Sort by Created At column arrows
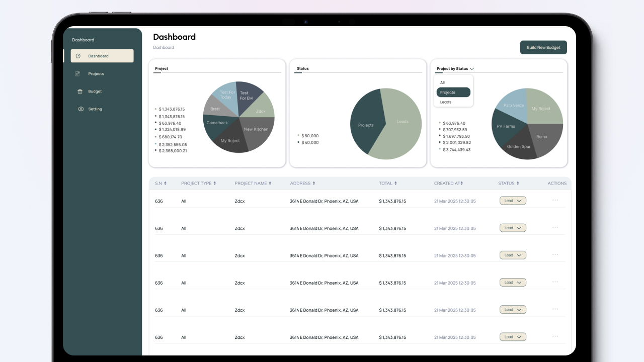The height and width of the screenshot is (362, 644). [x=461, y=184]
